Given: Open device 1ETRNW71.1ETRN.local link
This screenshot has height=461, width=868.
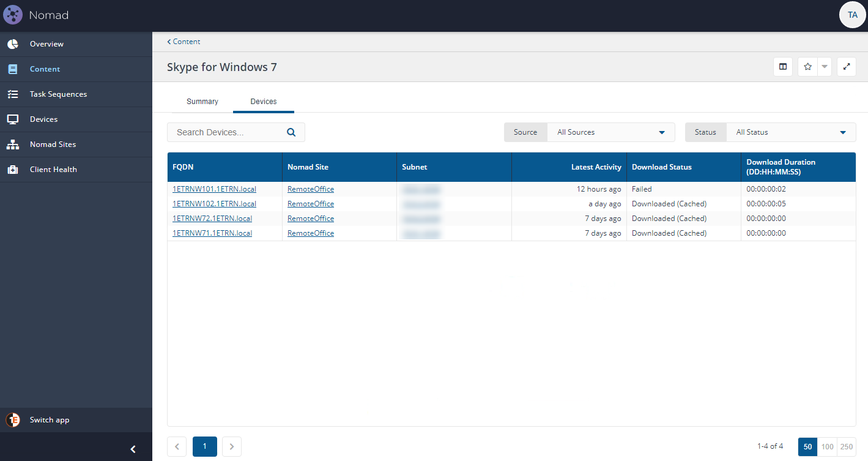Looking at the screenshot, I should (212, 233).
